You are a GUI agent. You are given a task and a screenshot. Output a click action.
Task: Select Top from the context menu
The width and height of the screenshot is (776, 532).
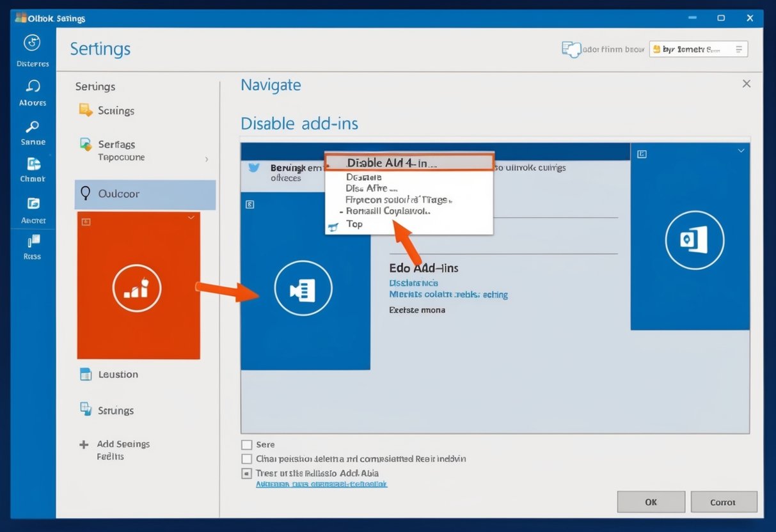(x=354, y=224)
